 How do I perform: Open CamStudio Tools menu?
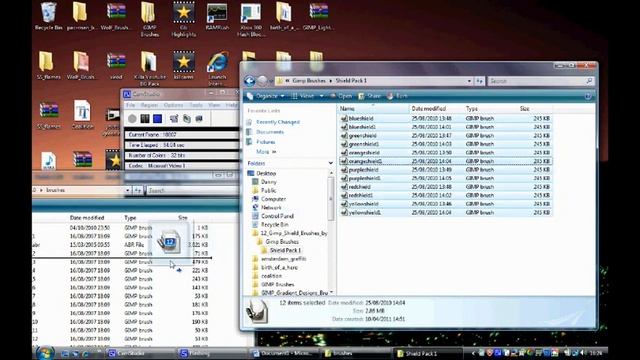196,105
